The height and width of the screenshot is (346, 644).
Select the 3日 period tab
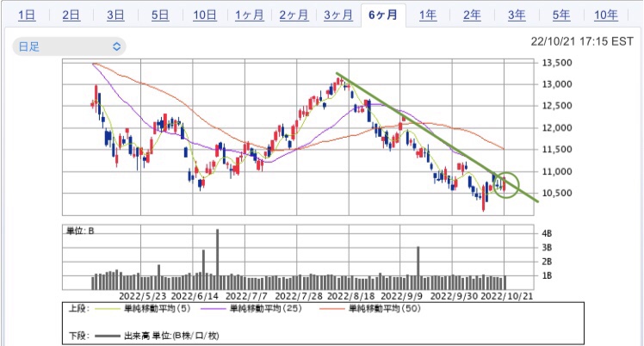(x=115, y=15)
